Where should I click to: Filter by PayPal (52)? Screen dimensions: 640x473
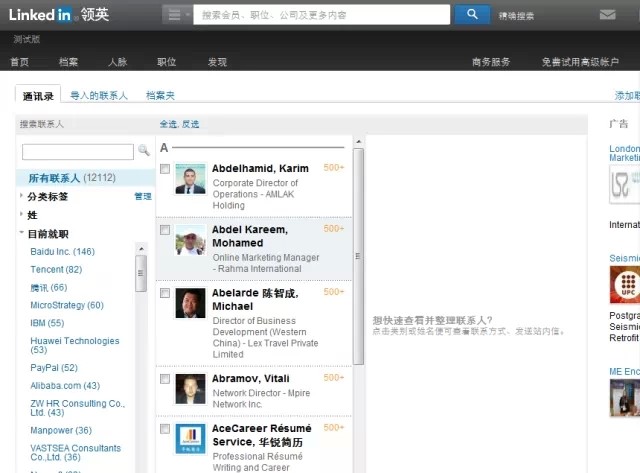tap(54, 368)
